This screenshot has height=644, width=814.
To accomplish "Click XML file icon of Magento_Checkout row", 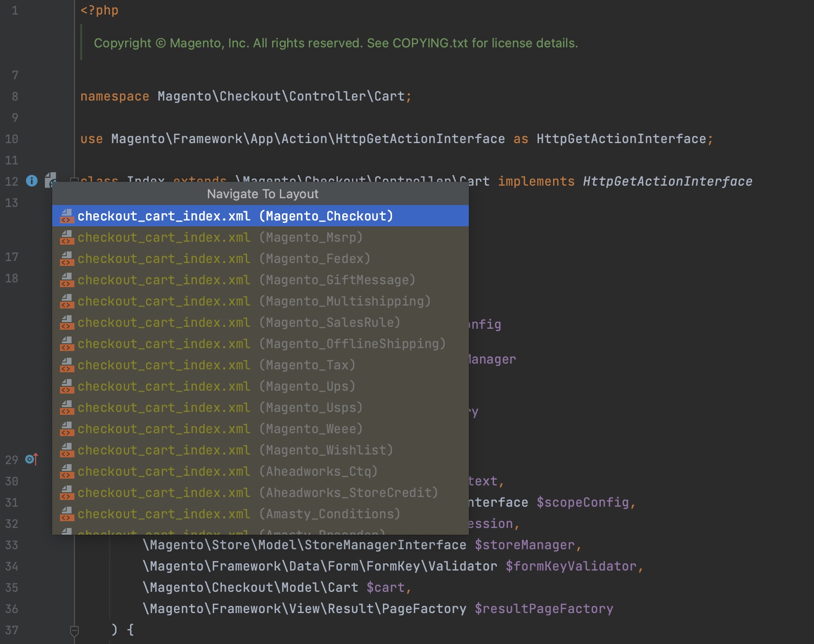I will pyautogui.click(x=67, y=216).
